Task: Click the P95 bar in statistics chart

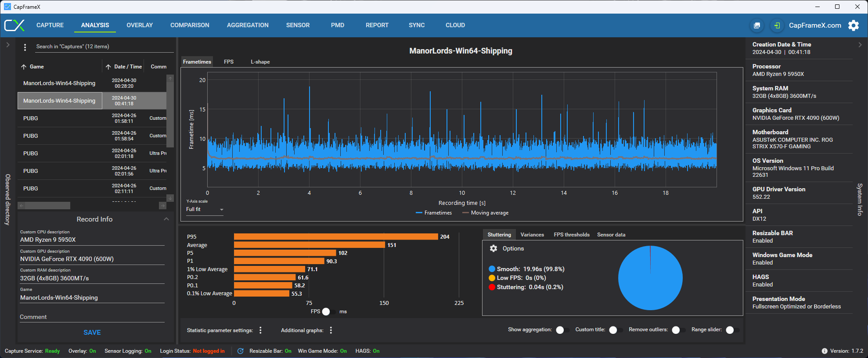Action: click(x=336, y=237)
